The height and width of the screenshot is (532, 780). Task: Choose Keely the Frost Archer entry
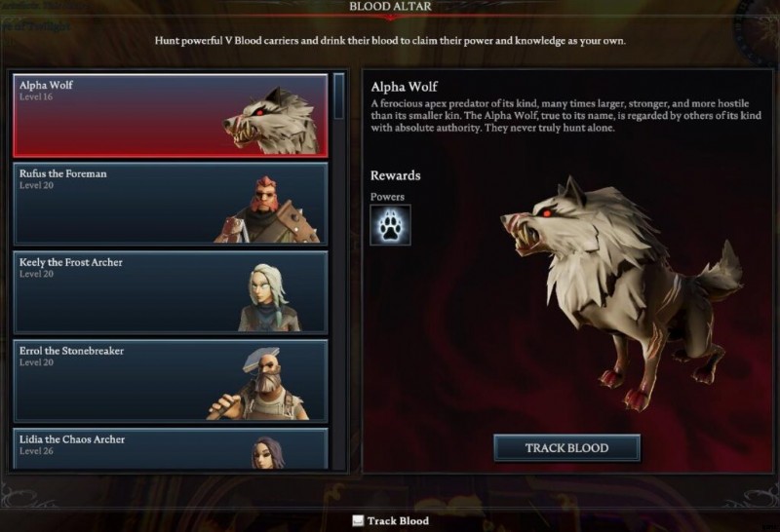(x=170, y=292)
